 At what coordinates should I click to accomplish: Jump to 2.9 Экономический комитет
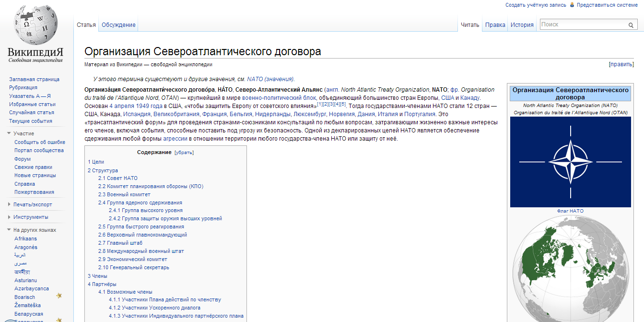[x=133, y=259]
